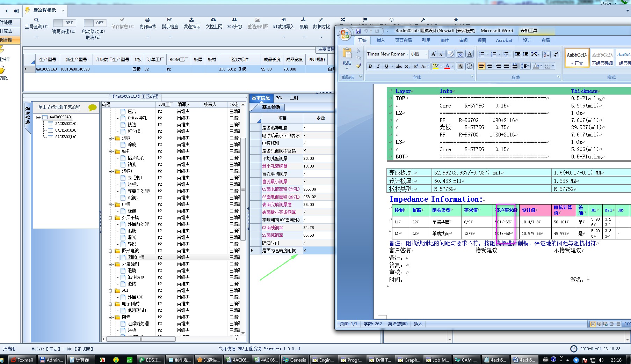631x364 pixels.
Task: Open the font size 小四 dropdown
Action: click(426, 54)
